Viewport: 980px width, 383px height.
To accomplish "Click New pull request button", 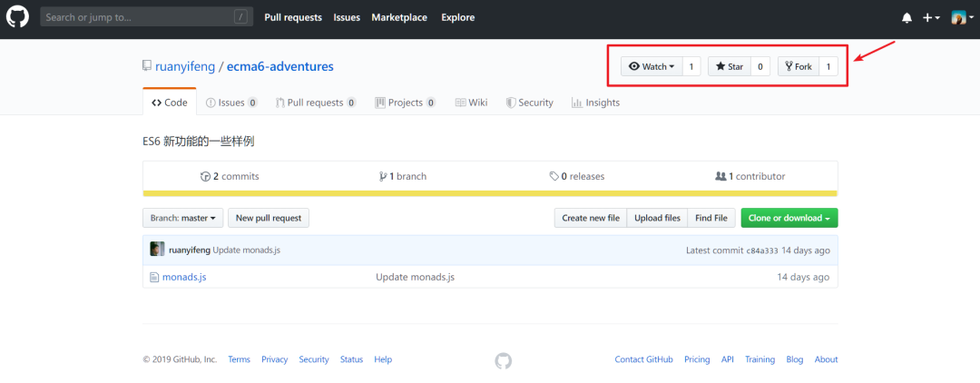I will coord(269,218).
